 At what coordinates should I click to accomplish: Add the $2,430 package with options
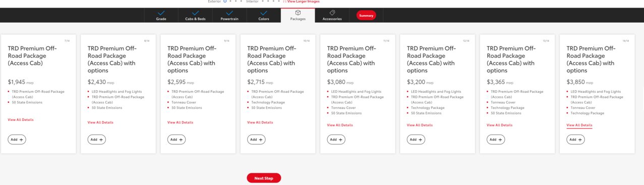click(97, 140)
